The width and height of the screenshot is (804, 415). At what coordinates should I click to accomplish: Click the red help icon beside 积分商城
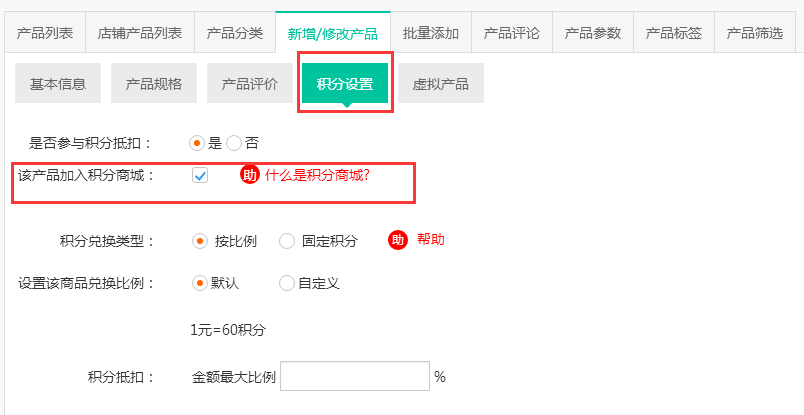coord(249,175)
